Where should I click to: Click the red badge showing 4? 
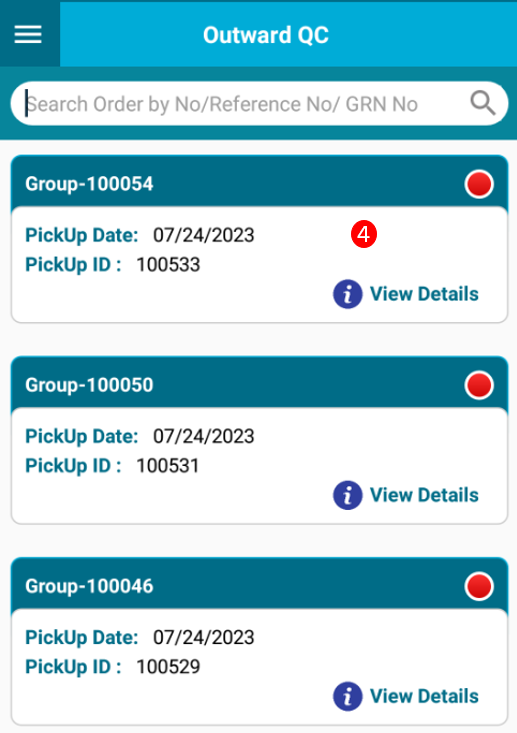coord(364,234)
